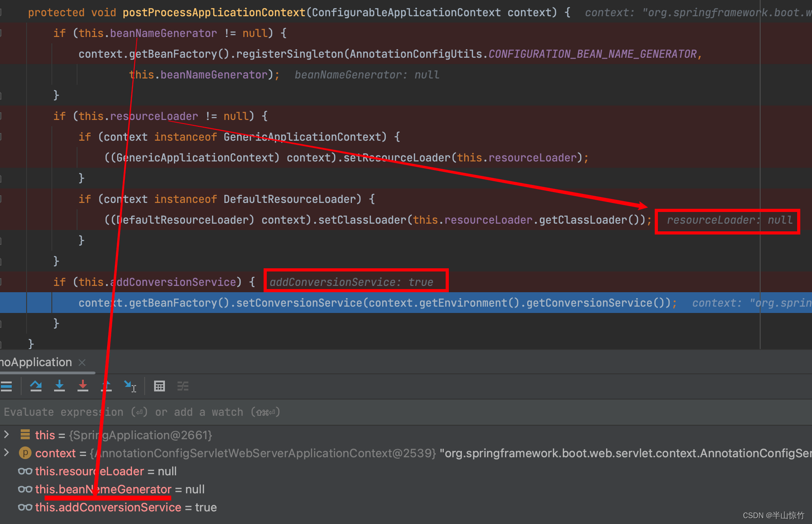
Task: Focus the Evaluate expression or add watch field
Action: point(406,412)
